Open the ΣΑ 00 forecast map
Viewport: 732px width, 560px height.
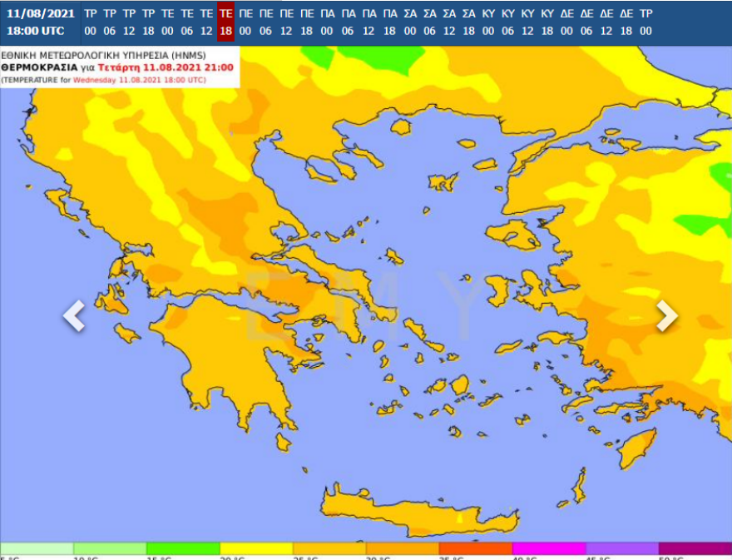coord(410,22)
